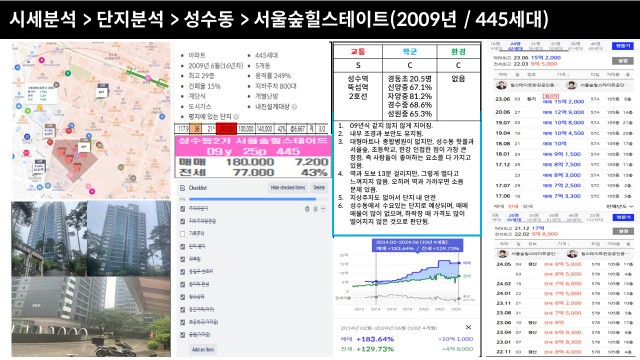Click the red 240,000 cell in the data row

tap(227, 129)
